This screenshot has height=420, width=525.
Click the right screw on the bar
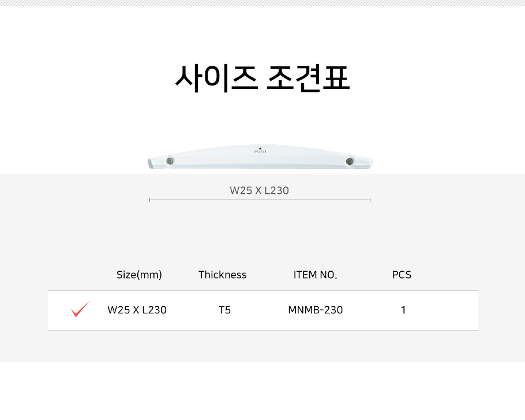pos(350,161)
